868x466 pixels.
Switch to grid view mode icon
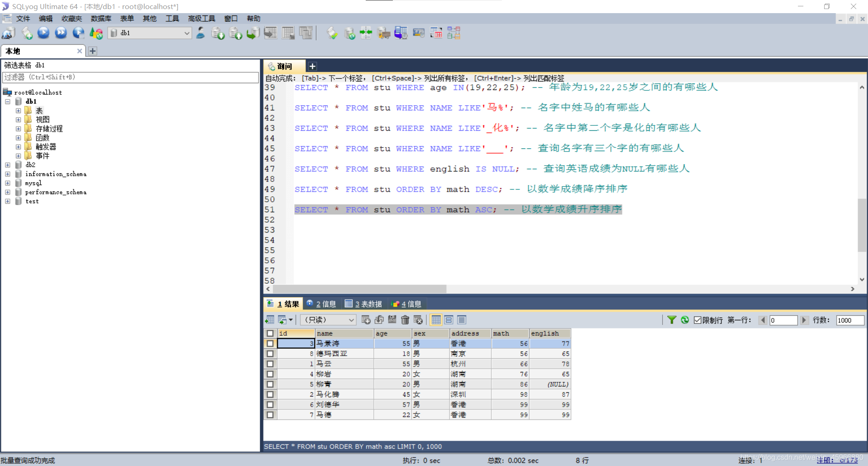[436, 320]
